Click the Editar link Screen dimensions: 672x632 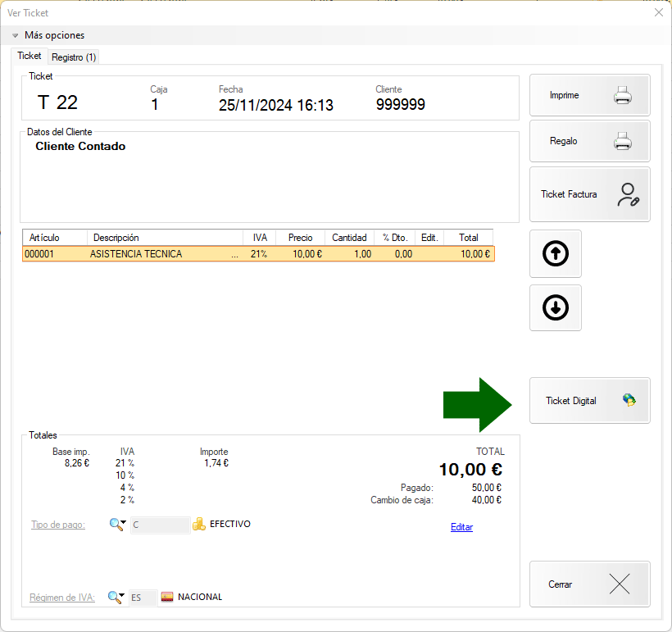(x=461, y=527)
